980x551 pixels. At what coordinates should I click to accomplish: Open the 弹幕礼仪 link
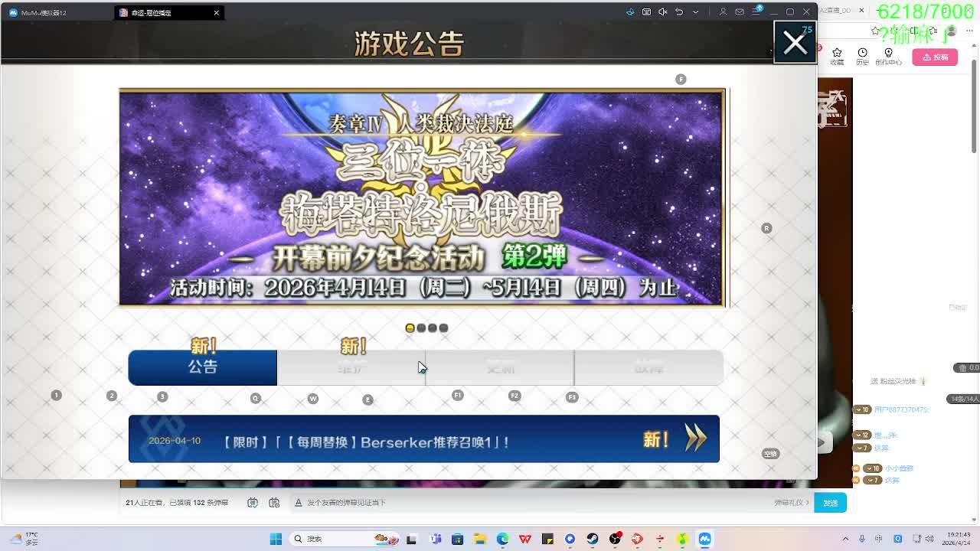point(792,503)
